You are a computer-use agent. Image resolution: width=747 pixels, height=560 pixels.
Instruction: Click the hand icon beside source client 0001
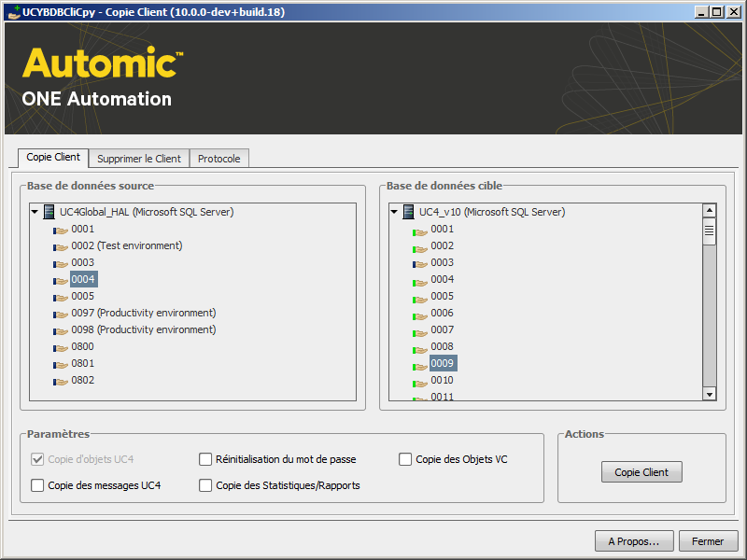pos(61,230)
